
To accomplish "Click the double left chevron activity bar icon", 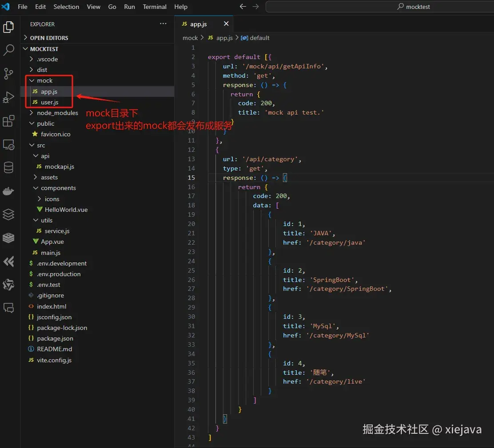I will (x=8, y=262).
